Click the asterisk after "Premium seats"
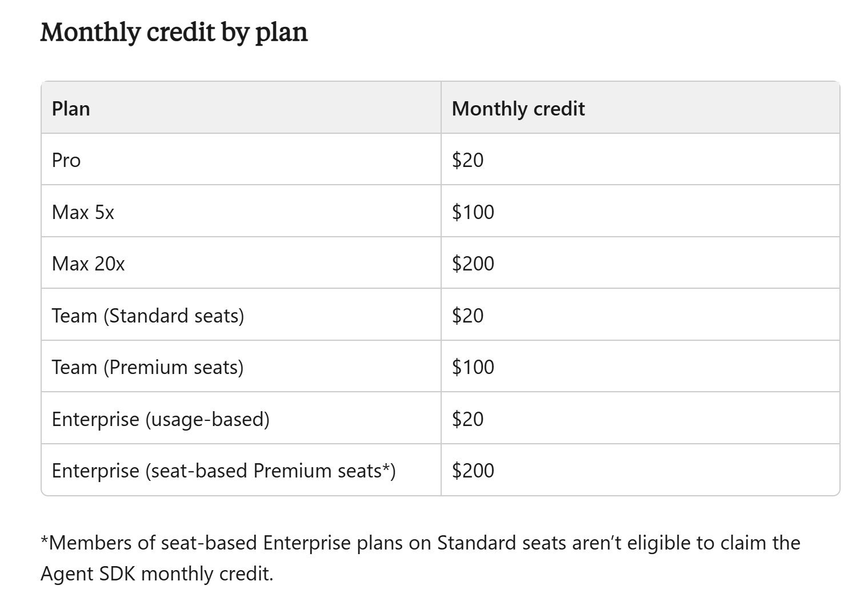Image resolution: width=868 pixels, height=597 pixels. [386, 468]
